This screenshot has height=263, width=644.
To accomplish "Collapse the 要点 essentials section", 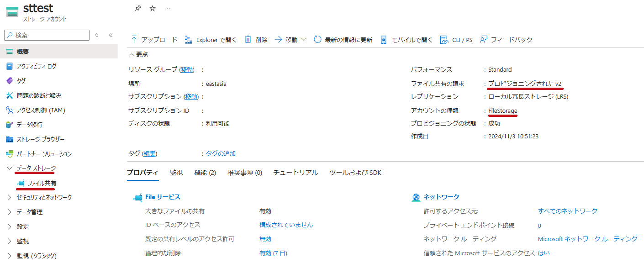I will pos(132,54).
